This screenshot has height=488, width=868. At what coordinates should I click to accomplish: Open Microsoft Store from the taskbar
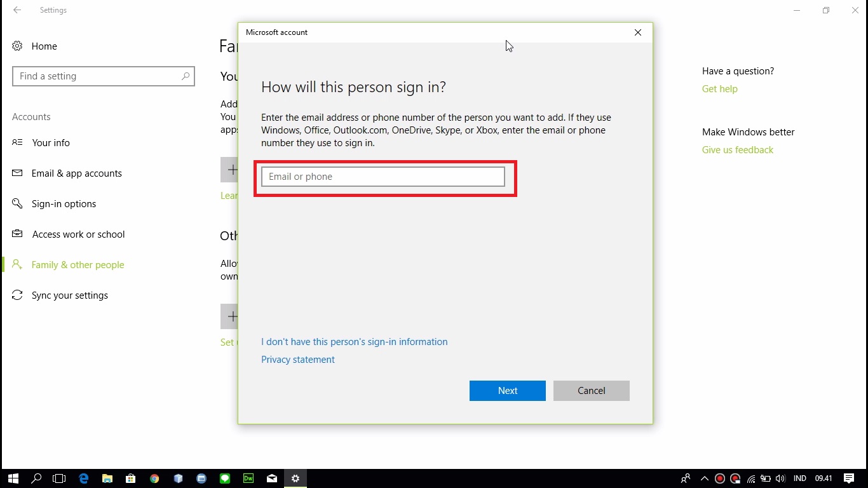[x=130, y=478]
